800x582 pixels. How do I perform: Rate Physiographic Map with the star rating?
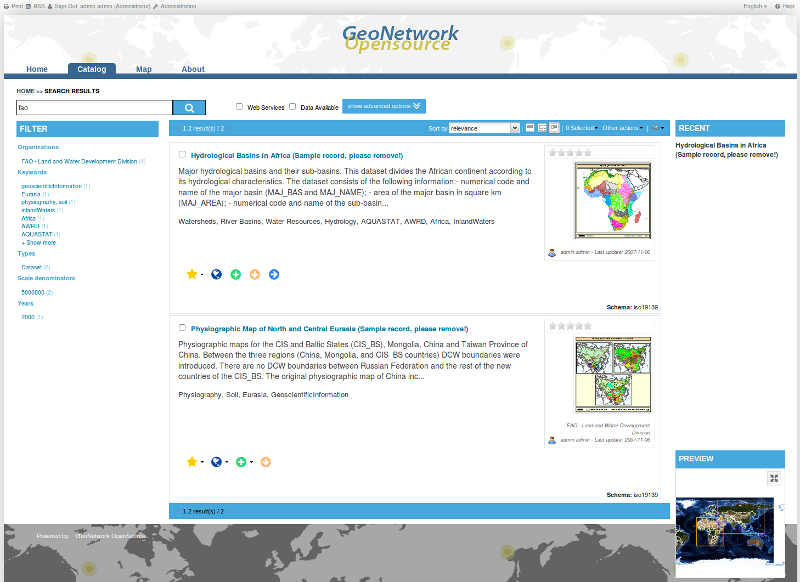[x=570, y=326]
